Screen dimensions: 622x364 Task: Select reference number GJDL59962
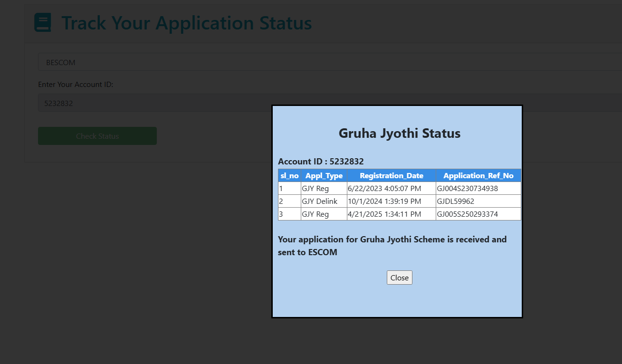point(455,201)
